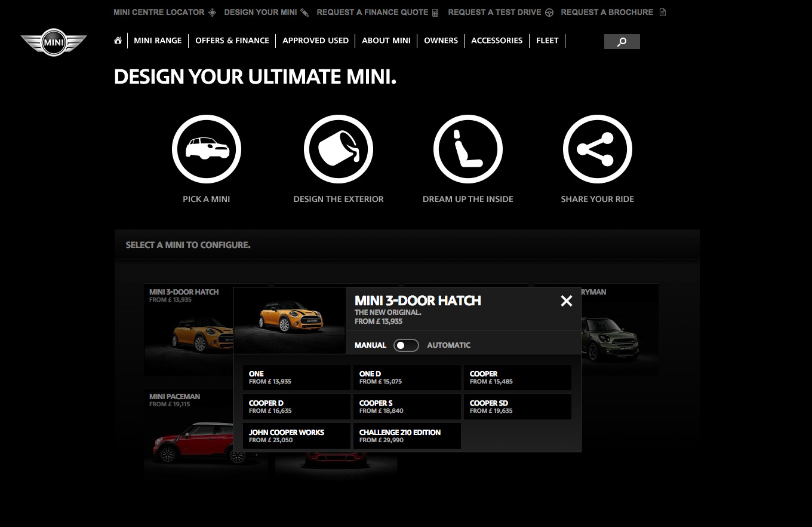Open the OWNERS menu
Screen dimensions: 812x527
441,41
